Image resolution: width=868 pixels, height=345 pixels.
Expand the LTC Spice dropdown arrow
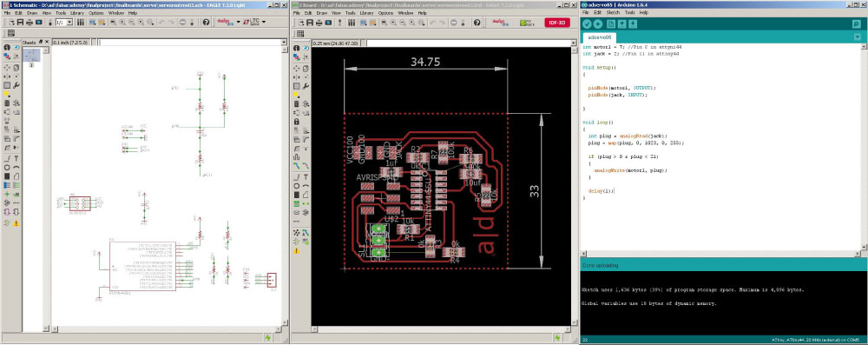tap(264, 23)
